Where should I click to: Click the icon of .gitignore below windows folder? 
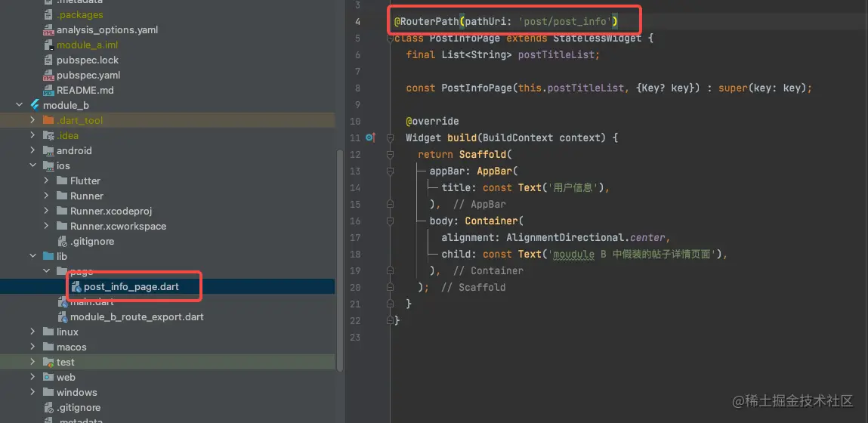pyautogui.click(x=48, y=407)
